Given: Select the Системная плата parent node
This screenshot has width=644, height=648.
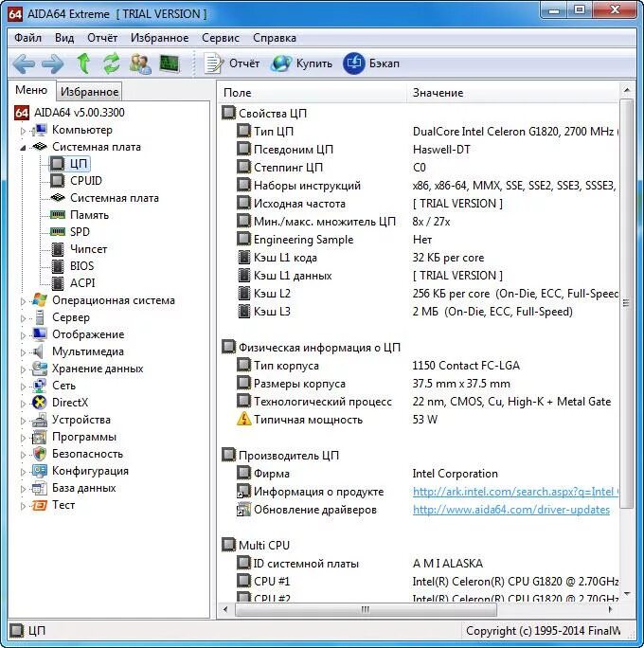Looking at the screenshot, I should (97, 147).
